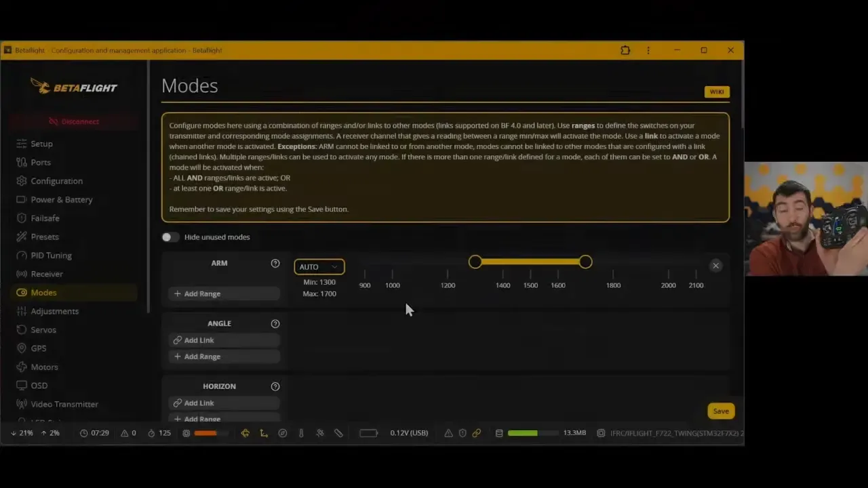Click the accelerometer sensor status icon
Image resolution: width=868 pixels, height=488 pixels.
(x=264, y=433)
